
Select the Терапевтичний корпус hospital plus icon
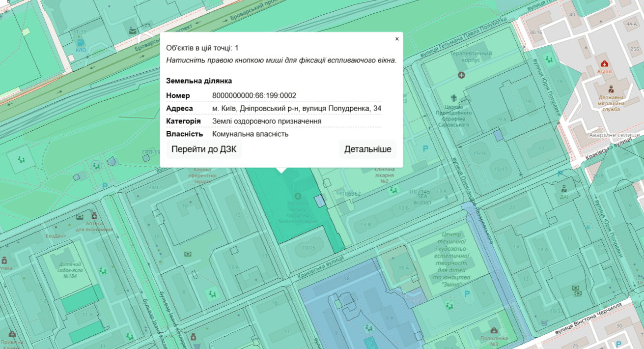461,75
